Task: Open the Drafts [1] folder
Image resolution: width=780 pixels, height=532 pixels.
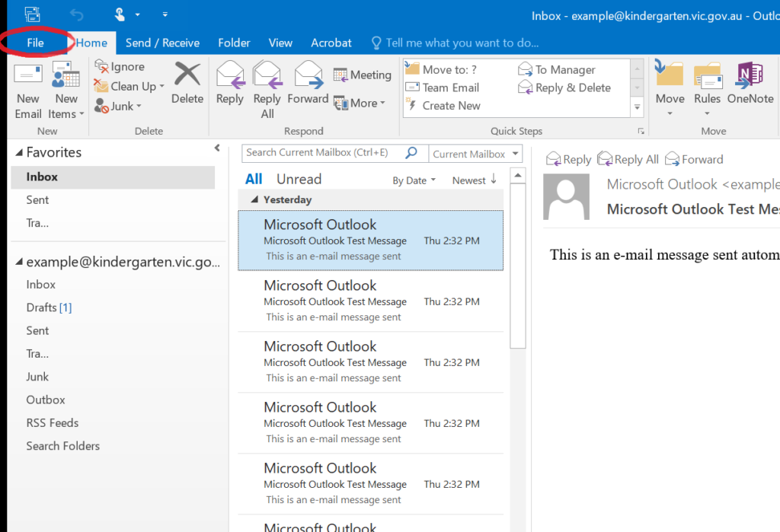Action: [x=49, y=307]
